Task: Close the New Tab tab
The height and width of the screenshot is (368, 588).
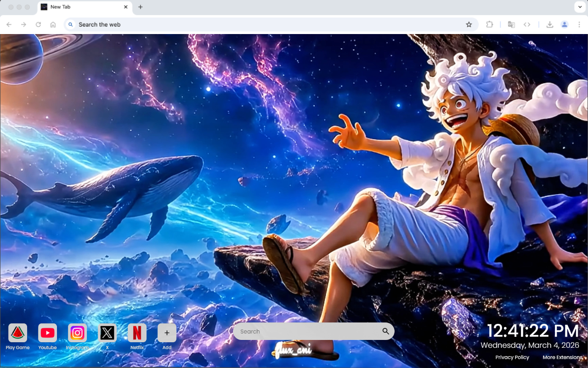Action: point(126,7)
